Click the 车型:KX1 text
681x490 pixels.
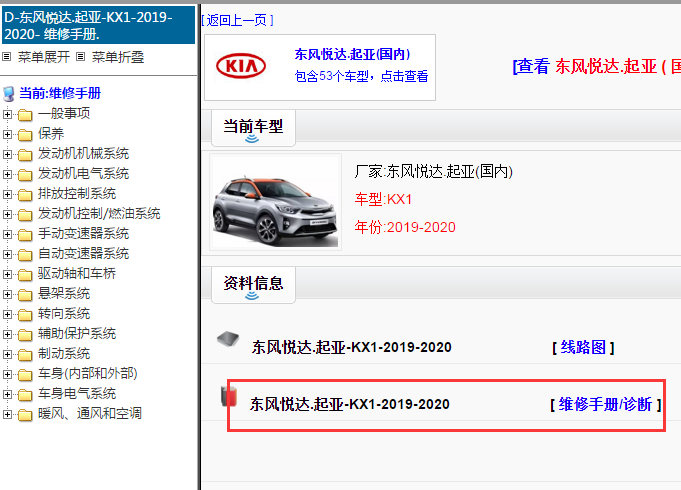[383, 199]
